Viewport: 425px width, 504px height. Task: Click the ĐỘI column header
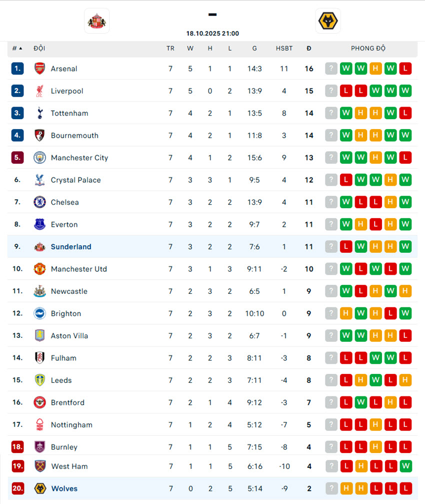(39, 49)
